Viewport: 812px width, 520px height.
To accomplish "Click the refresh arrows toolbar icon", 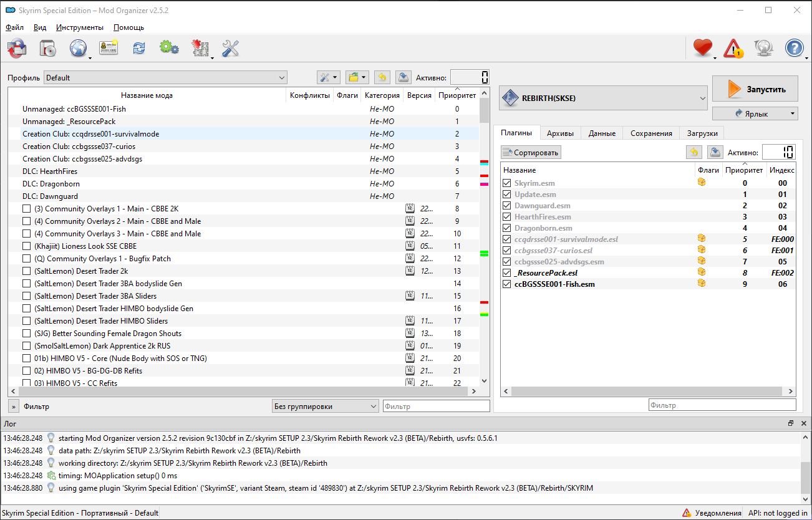I will click(138, 48).
